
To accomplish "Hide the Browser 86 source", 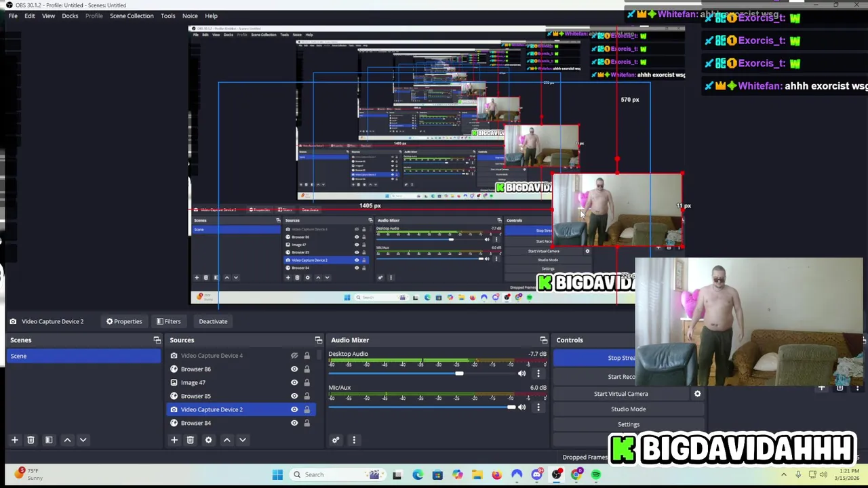I will coord(294,369).
